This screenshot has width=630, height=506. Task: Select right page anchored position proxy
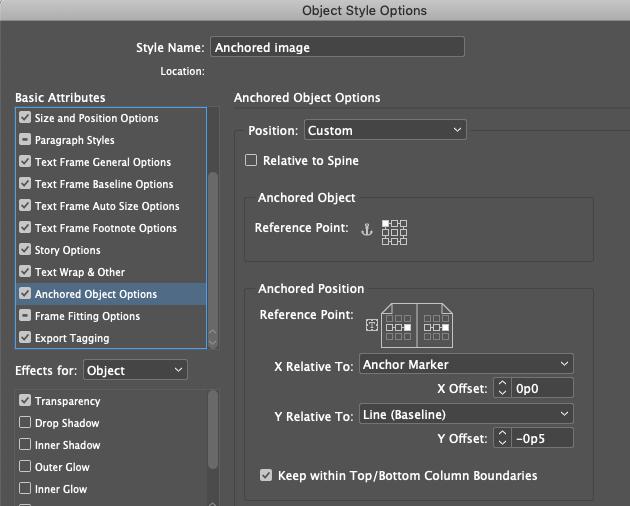[436, 328]
